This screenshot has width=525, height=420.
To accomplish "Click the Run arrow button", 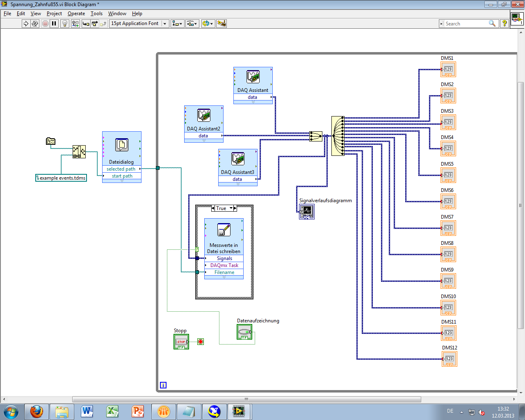I will coord(26,24).
